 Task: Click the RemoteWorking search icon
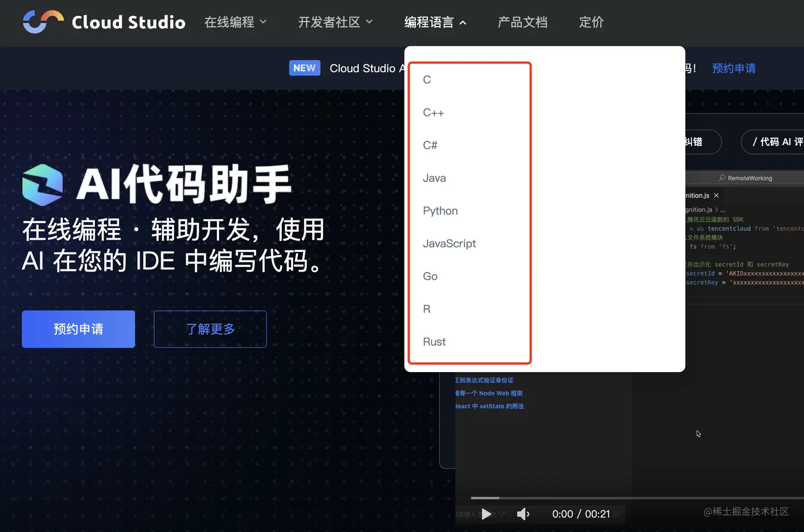coord(722,178)
